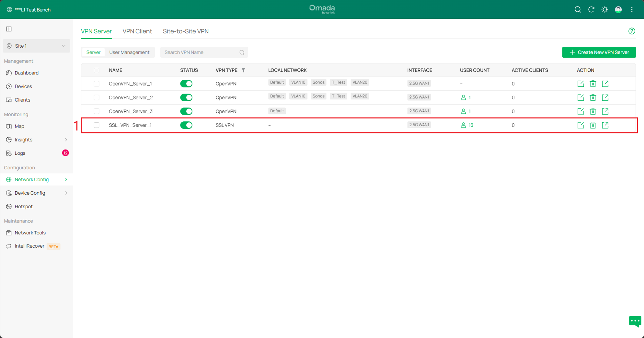Export OpenVPN_Server_1 configuration
The image size is (644, 338).
[605, 84]
